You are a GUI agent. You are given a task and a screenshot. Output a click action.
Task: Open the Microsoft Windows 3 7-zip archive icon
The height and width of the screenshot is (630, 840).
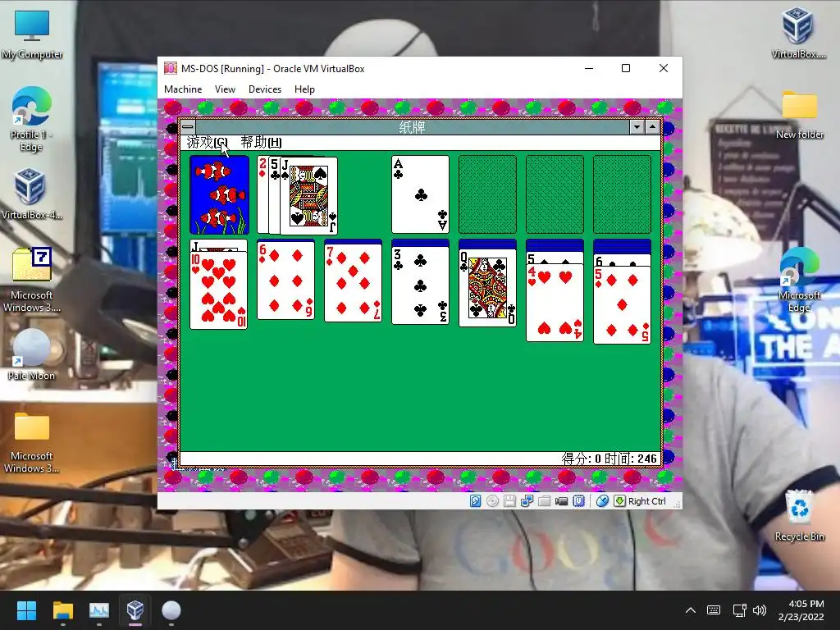pos(32,280)
